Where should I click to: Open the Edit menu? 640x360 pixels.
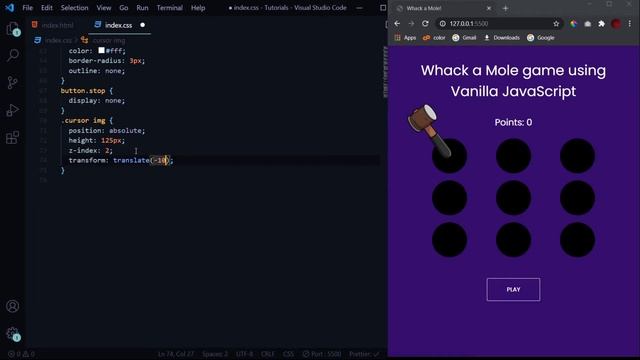pos(47,8)
